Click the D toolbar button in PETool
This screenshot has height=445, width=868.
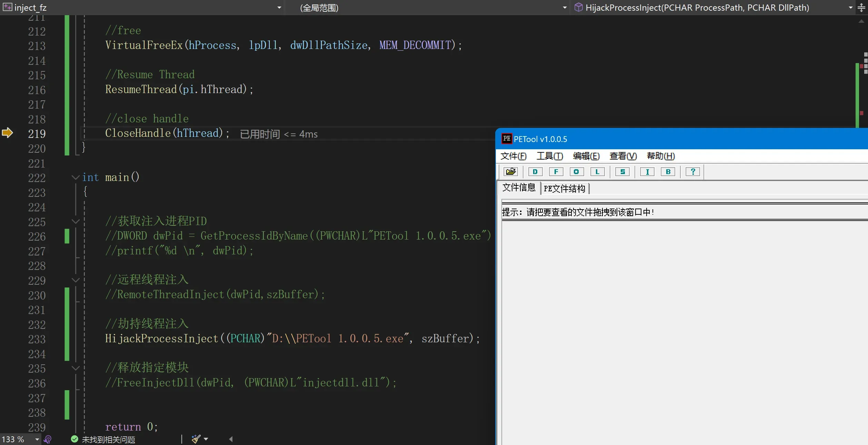tap(535, 172)
